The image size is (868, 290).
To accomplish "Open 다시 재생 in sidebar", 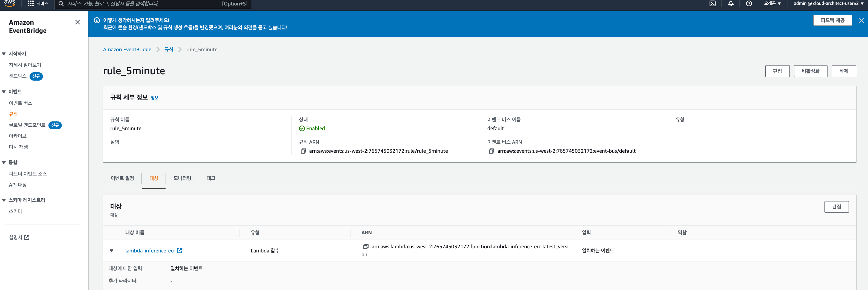I will [x=18, y=147].
